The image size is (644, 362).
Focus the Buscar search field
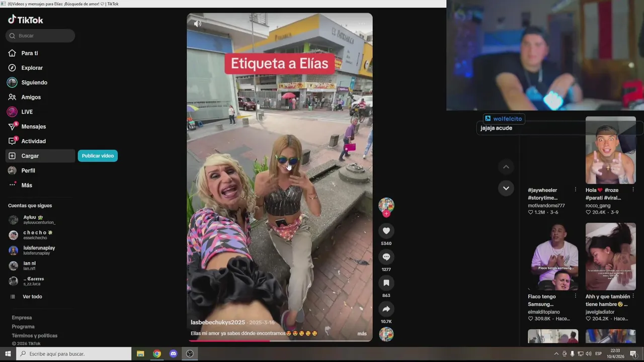coord(40,36)
